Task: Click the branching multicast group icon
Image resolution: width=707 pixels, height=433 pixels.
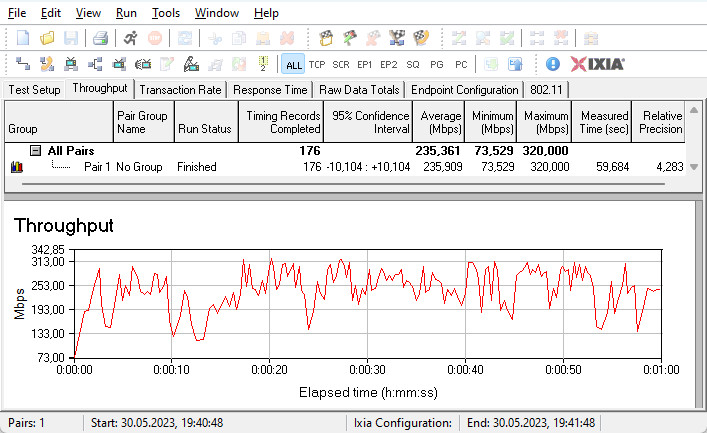Action: click(95, 64)
